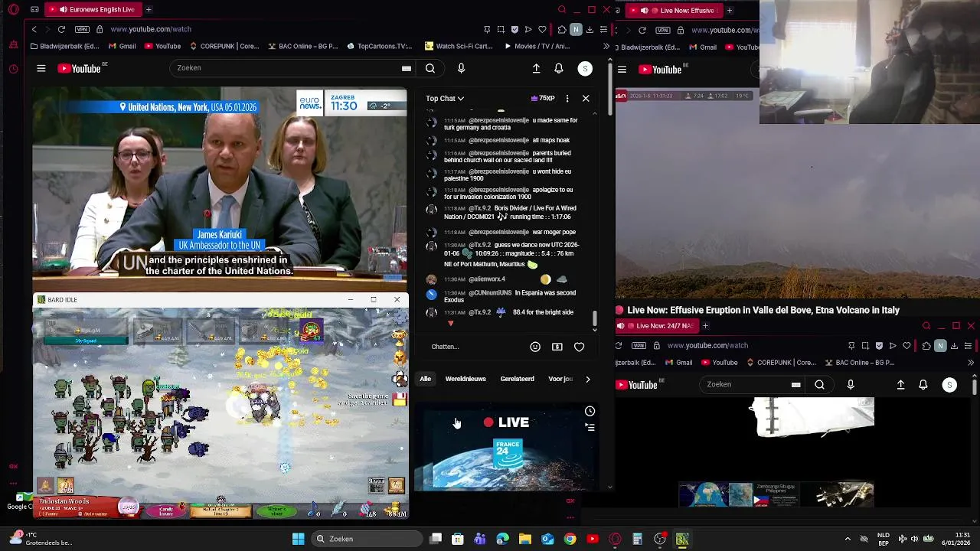Open TopCartoons.TV bookmark

tap(379, 46)
